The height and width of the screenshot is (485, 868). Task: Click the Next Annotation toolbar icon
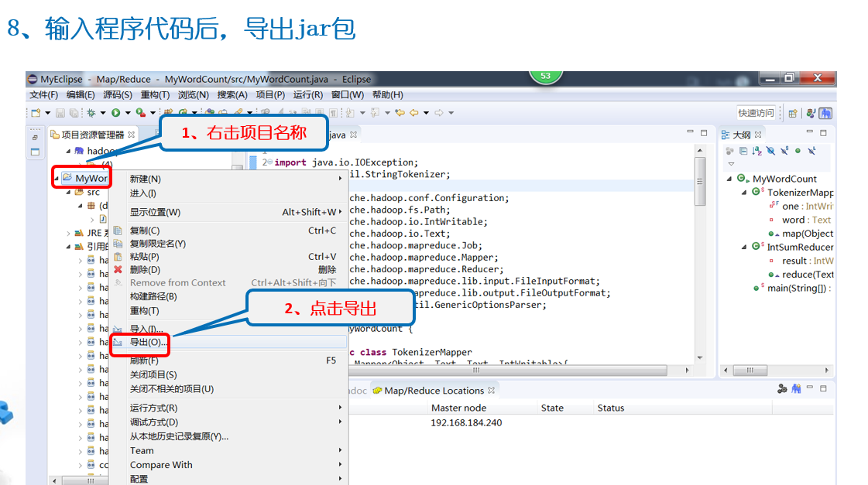click(x=350, y=113)
